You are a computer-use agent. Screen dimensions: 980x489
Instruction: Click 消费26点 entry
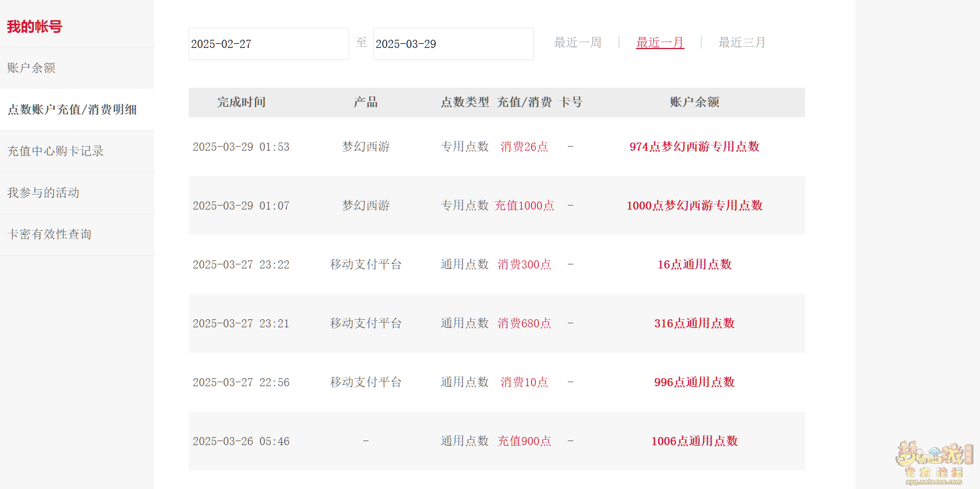coord(525,147)
